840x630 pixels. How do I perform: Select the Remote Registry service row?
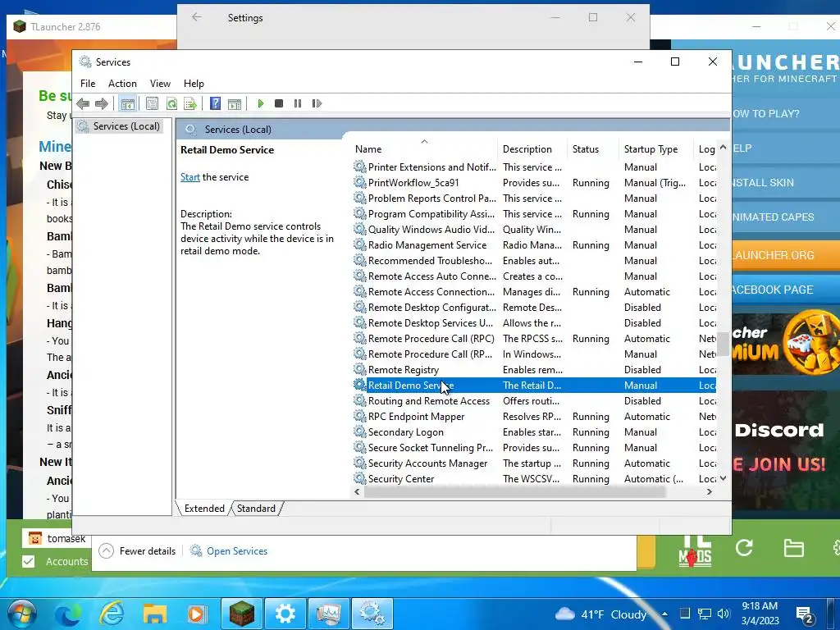[x=534, y=370]
